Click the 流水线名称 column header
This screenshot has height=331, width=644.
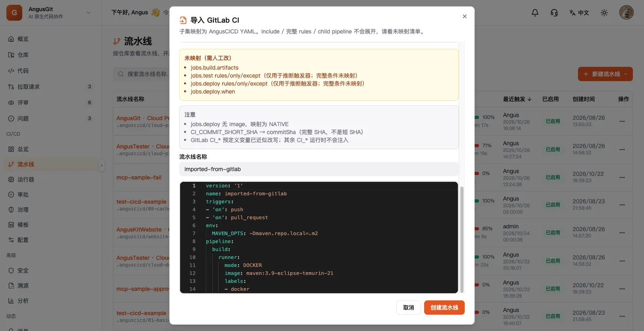click(130, 99)
